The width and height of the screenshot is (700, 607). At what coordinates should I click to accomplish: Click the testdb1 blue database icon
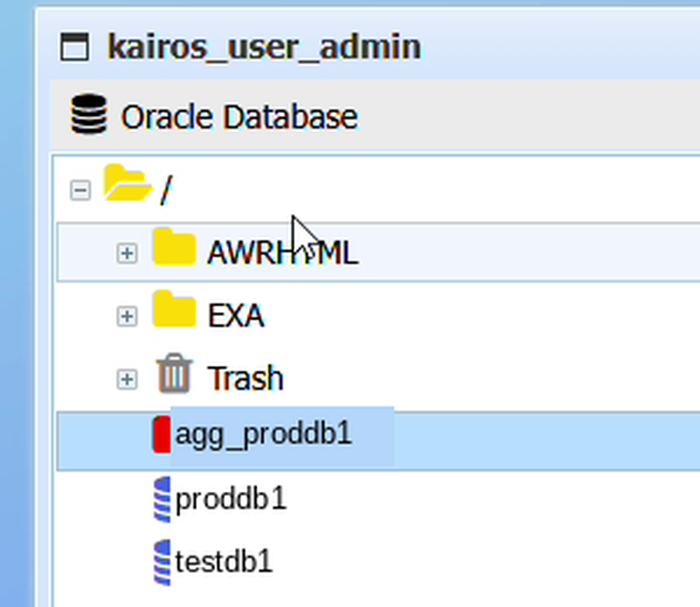162,562
